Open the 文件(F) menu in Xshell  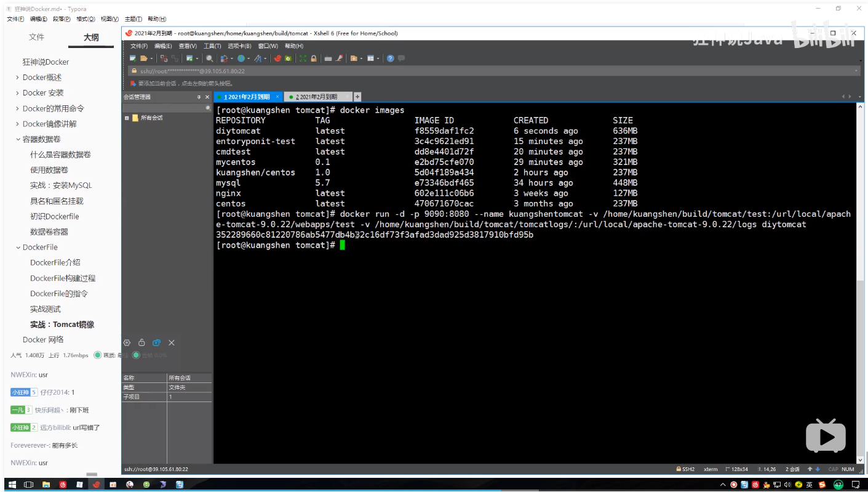click(139, 46)
